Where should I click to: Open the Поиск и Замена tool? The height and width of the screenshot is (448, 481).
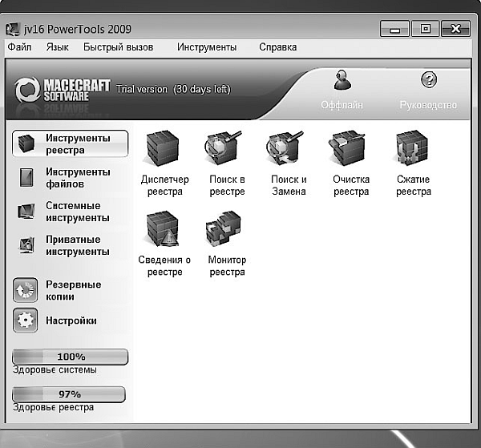click(288, 150)
